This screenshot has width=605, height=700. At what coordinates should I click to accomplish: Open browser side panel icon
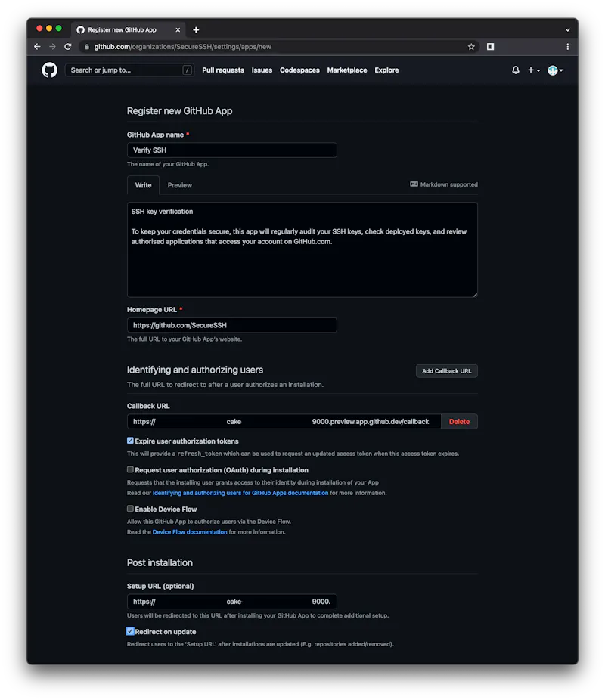point(490,46)
